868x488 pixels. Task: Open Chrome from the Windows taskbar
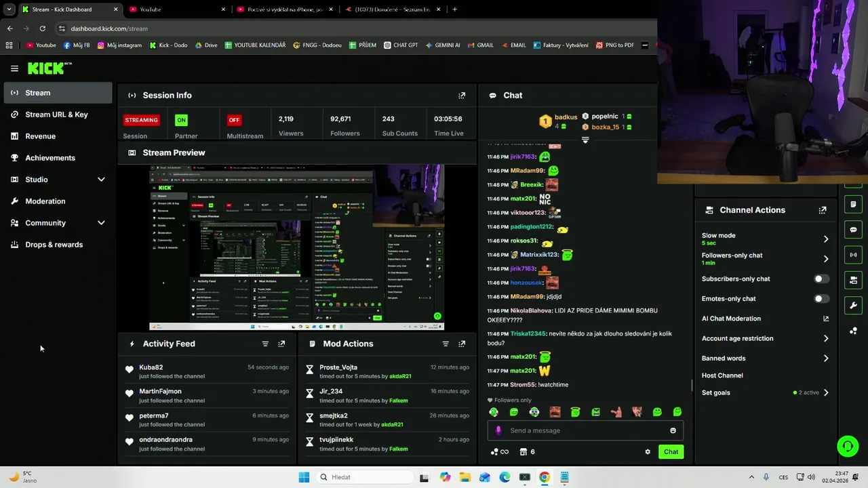coord(545,477)
